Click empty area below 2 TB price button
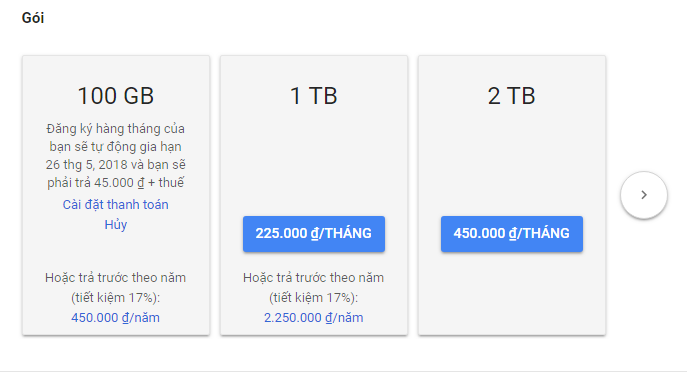The width and height of the screenshot is (690, 373). click(x=512, y=294)
